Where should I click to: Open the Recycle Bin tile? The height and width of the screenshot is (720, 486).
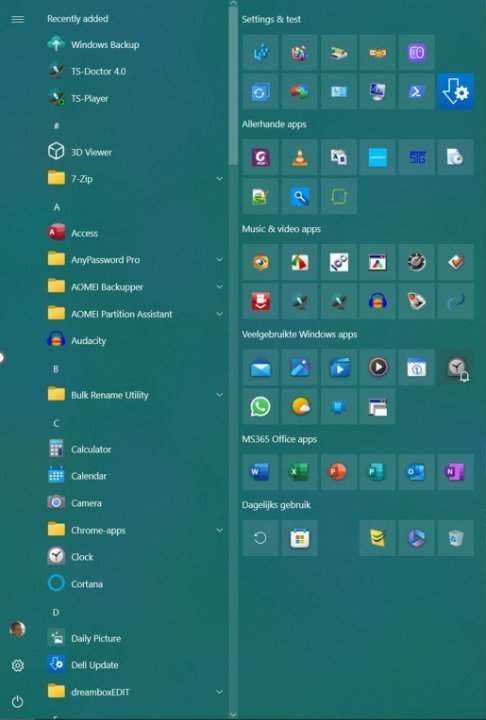456,538
